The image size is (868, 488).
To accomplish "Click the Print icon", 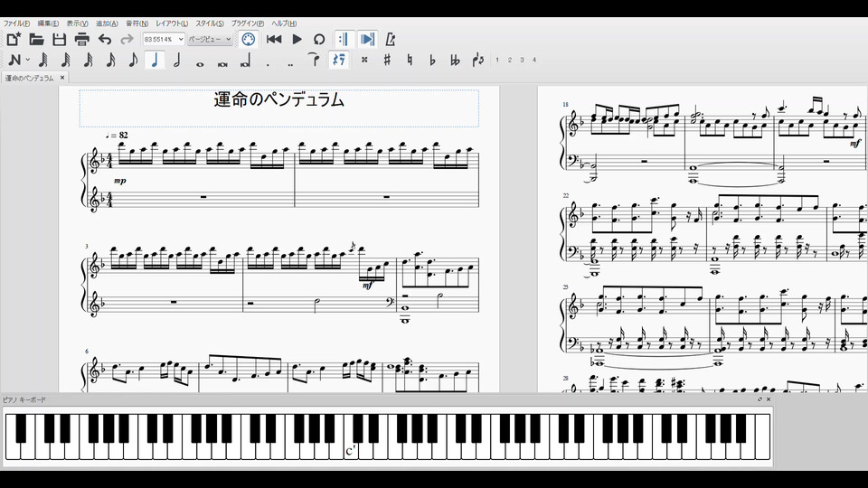I will [82, 39].
